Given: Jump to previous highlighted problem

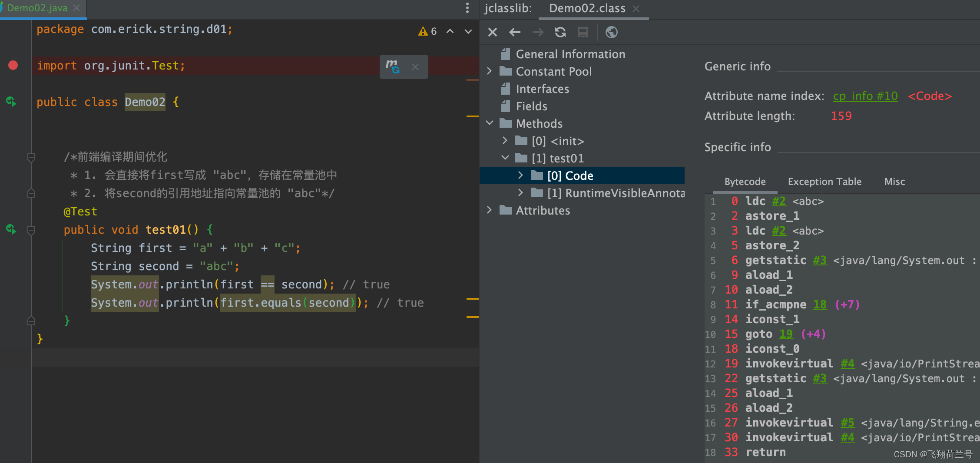Looking at the screenshot, I should tap(450, 31).
